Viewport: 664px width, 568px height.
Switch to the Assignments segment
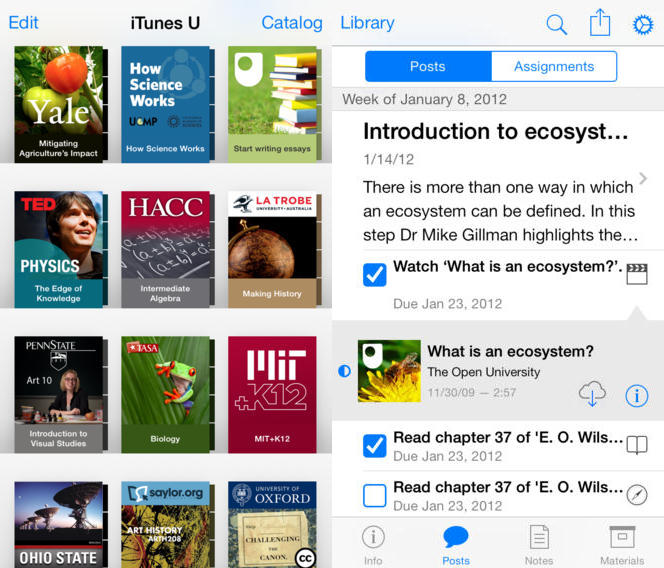553,67
